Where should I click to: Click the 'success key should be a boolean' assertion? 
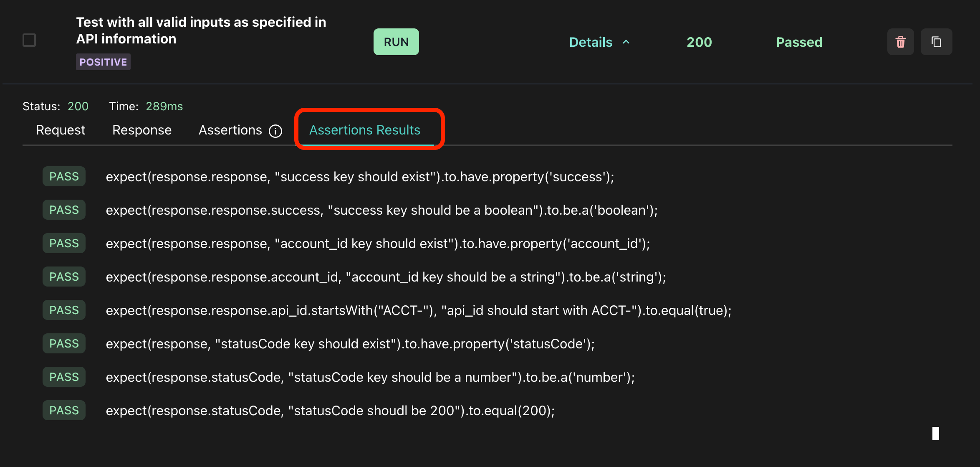[381, 210]
